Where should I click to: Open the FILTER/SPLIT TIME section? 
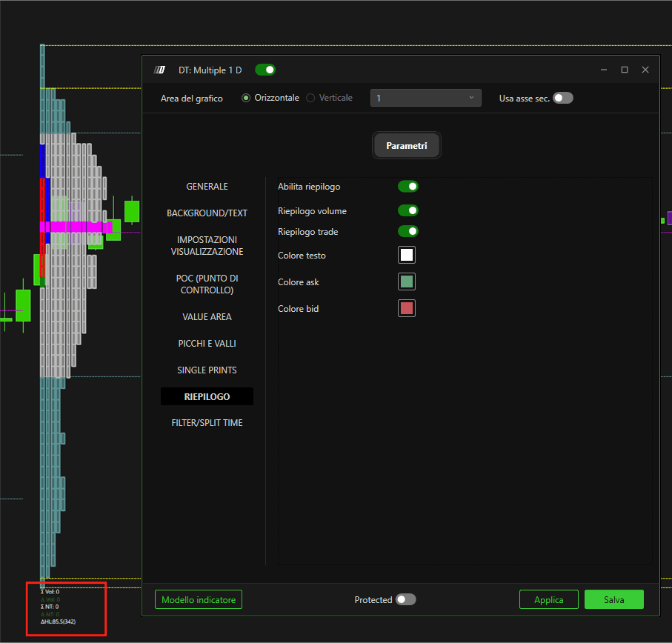[207, 422]
